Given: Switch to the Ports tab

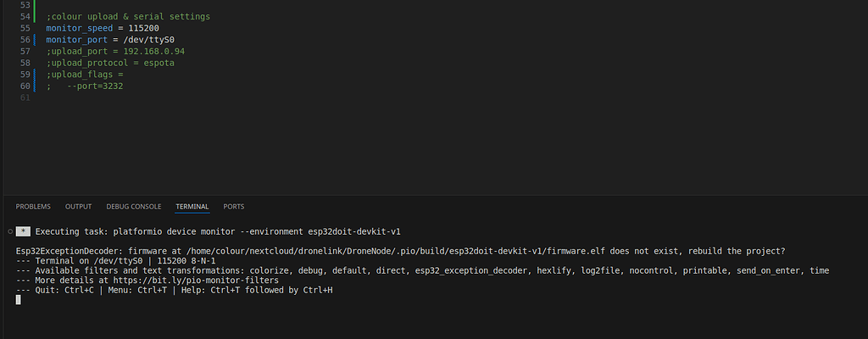Looking at the screenshot, I should 233,206.
